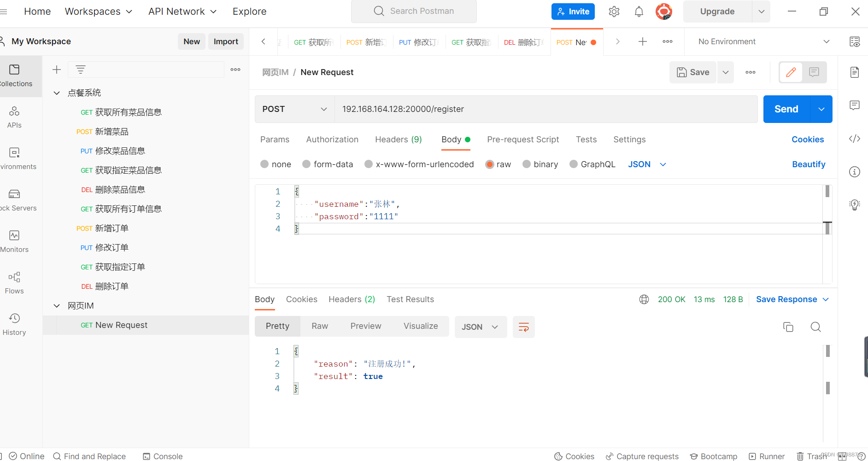Search within the response body

click(816, 327)
